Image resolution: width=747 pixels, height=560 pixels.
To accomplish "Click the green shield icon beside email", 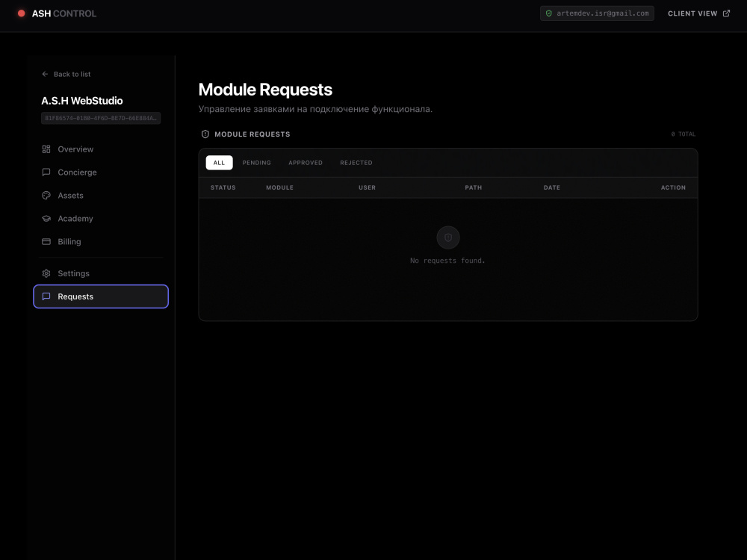I will (x=549, y=13).
